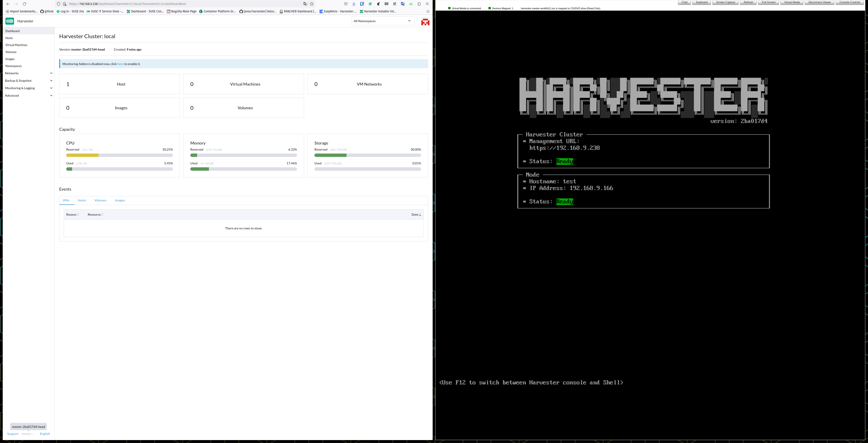Screen dimensions: 868x443
Task: Sort Events by the Reason column arrows
Action: (78, 215)
